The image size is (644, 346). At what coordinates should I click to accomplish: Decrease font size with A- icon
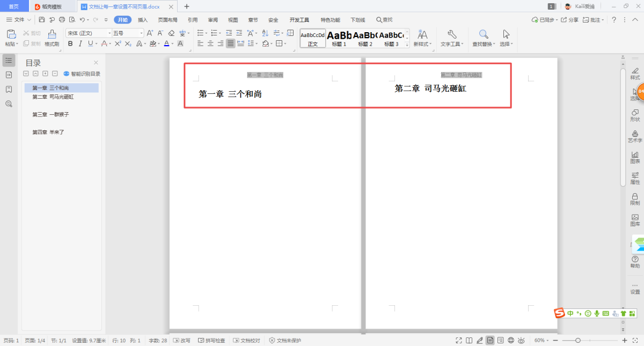160,33
